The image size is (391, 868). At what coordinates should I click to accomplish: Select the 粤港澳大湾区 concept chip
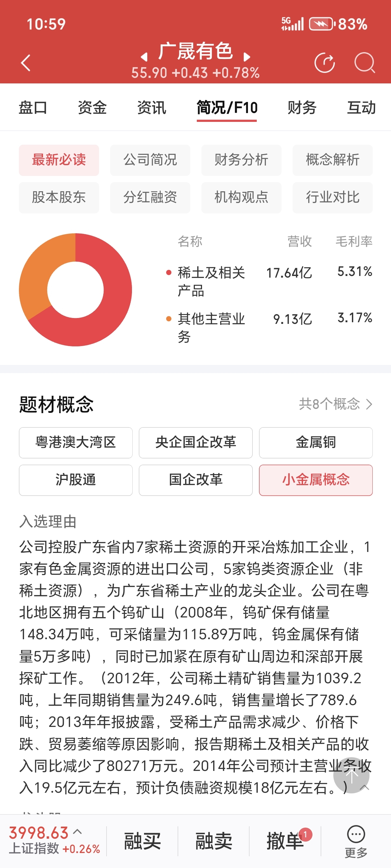76,442
